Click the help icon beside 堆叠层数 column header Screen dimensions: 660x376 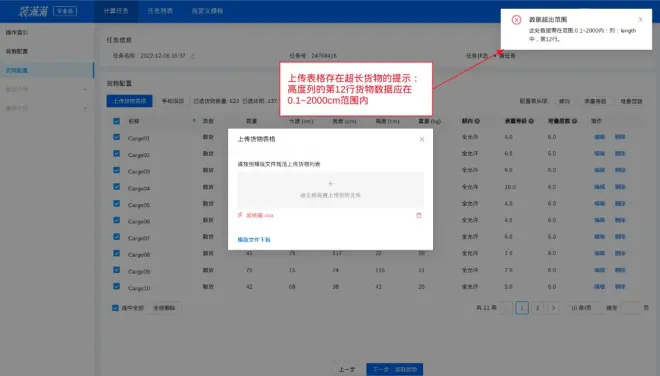click(575, 121)
